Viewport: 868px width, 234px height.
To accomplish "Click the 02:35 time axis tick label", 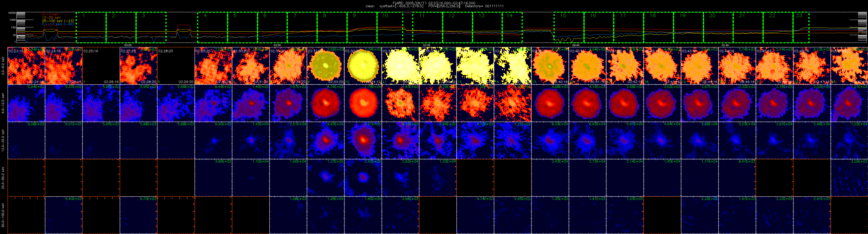I will [x=427, y=45].
